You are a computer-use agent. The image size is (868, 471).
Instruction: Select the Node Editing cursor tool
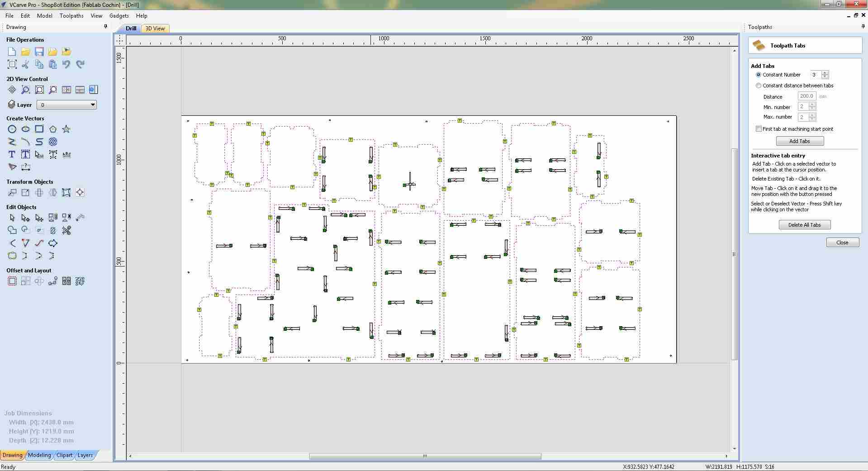pos(25,218)
